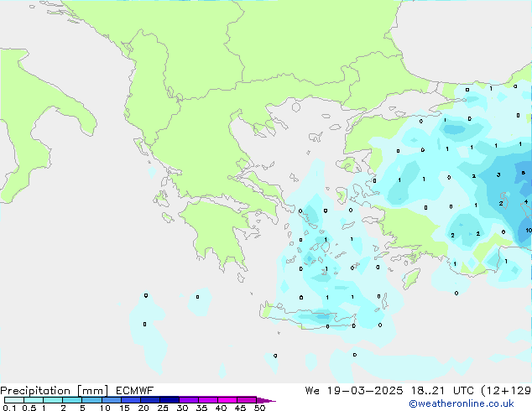Screen dimensions: 532x411
Task: Select the legend scale value '20'
Action: tap(143, 408)
